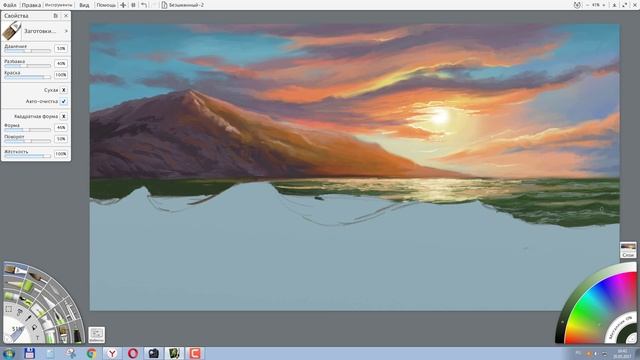The height and width of the screenshot is (360, 640).
Task: Open the red C taskbar icon
Action: (195, 353)
